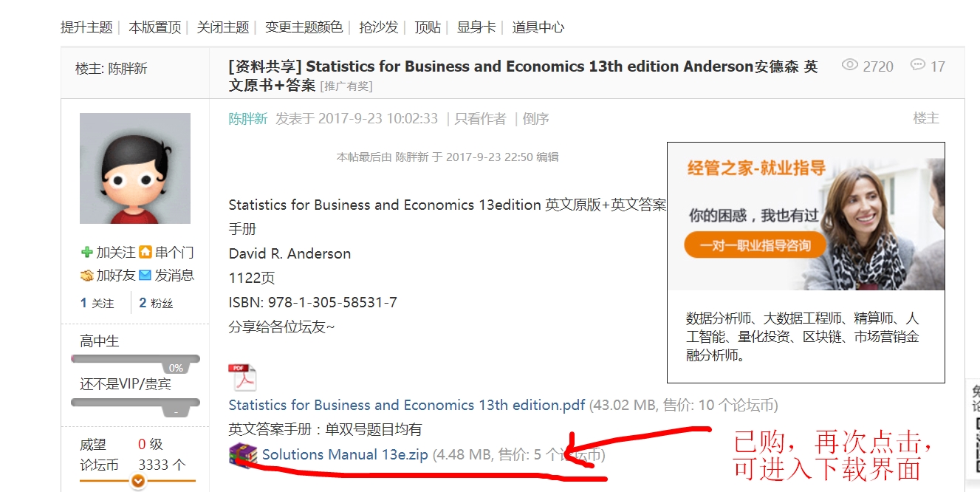The height and width of the screenshot is (492, 980).
Task: Open Statistics for Business and Economics pdf link
Action: pyautogui.click(x=406, y=405)
